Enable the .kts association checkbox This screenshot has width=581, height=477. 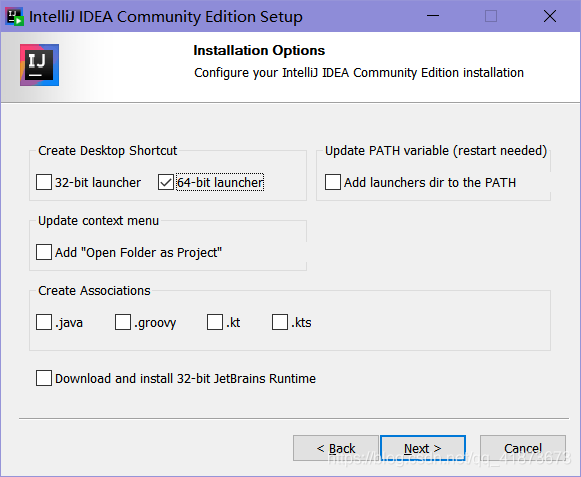[280, 322]
